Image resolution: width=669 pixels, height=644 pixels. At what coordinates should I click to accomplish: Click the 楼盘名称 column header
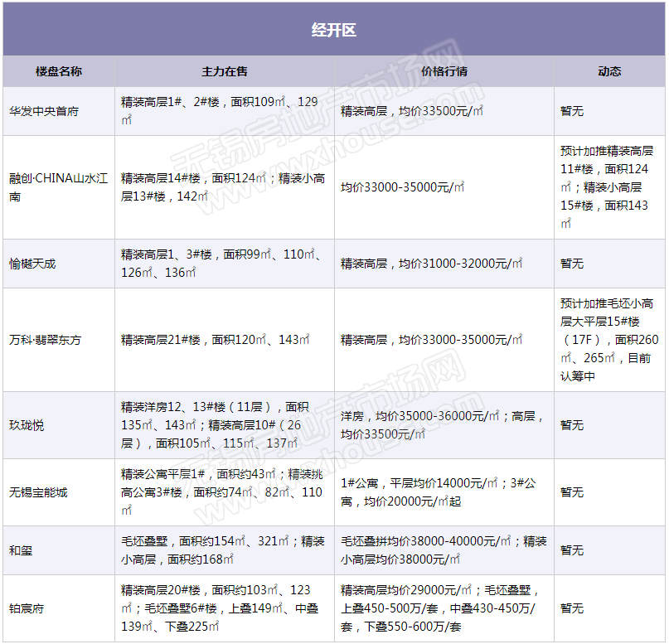tap(58, 71)
